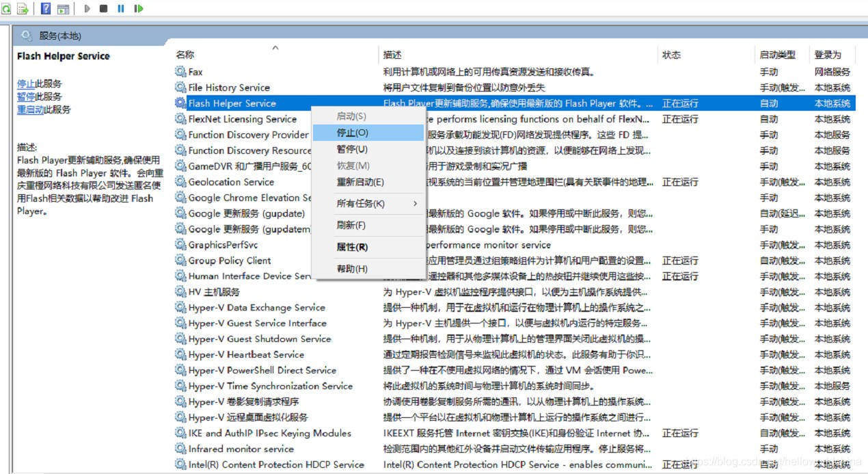
Task: Select the Hyper-V Guest Shutdown Service row name
Action: pos(260,339)
